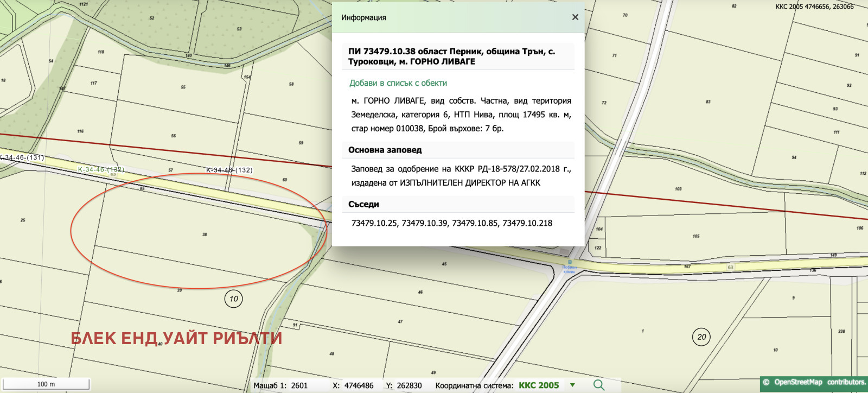Image resolution: width=868 pixels, height=393 pixels.
Task: Click the К-34-46-(131) map sheet label
Action: [23, 157]
